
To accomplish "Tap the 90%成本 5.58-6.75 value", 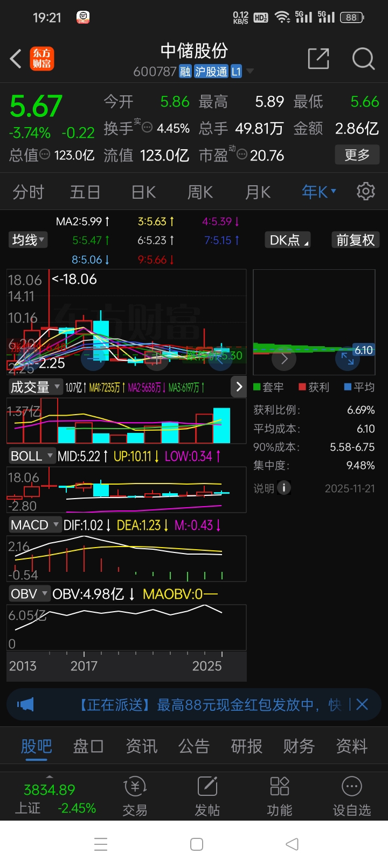I will click(x=352, y=447).
